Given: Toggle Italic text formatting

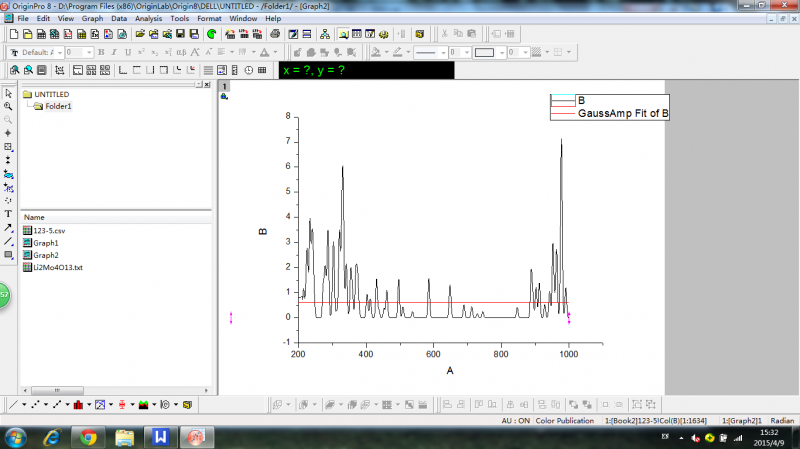Looking at the screenshot, I should [114, 52].
